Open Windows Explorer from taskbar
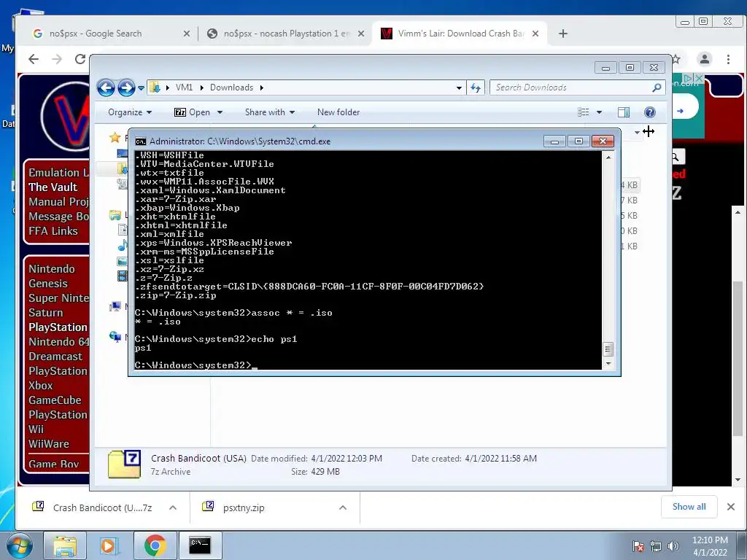Screen dimensions: 747x560 pos(65,545)
